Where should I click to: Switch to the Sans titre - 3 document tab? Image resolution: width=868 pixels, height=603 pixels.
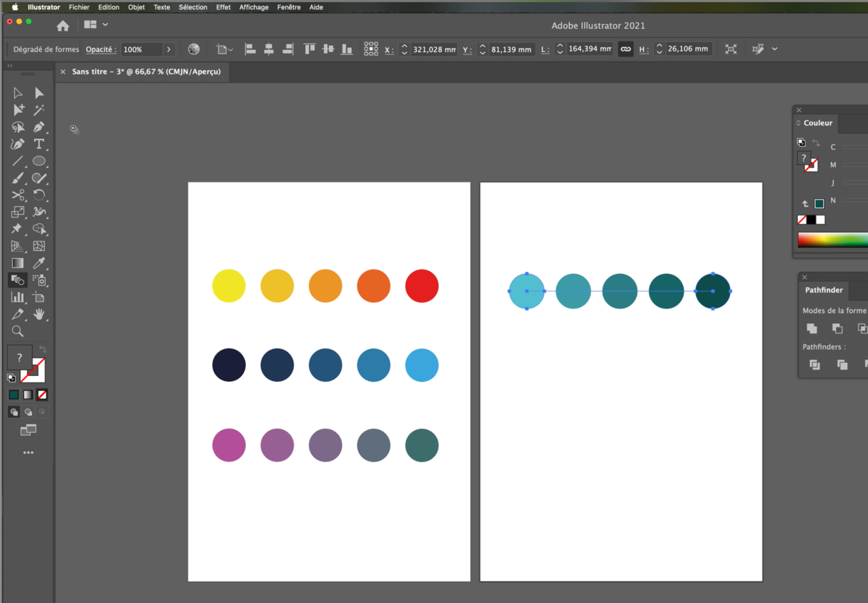pyautogui.click(x=146, y=72)
